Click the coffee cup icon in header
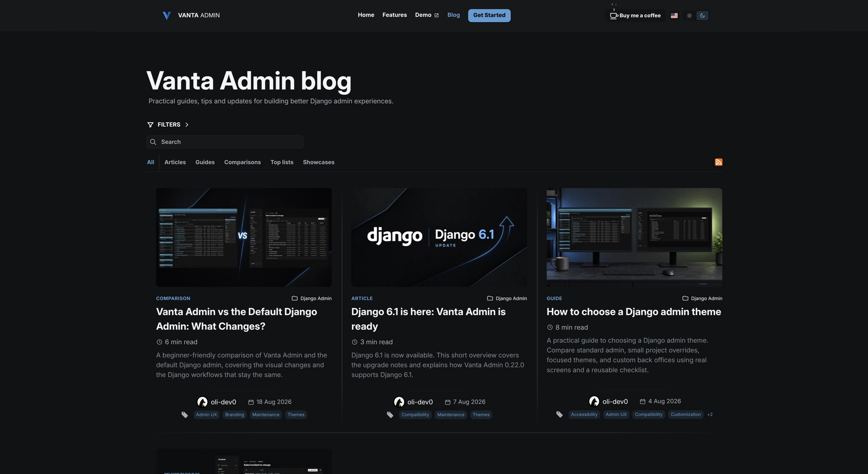Viewport: 868px width, 474px height. [x=614, y=15]
